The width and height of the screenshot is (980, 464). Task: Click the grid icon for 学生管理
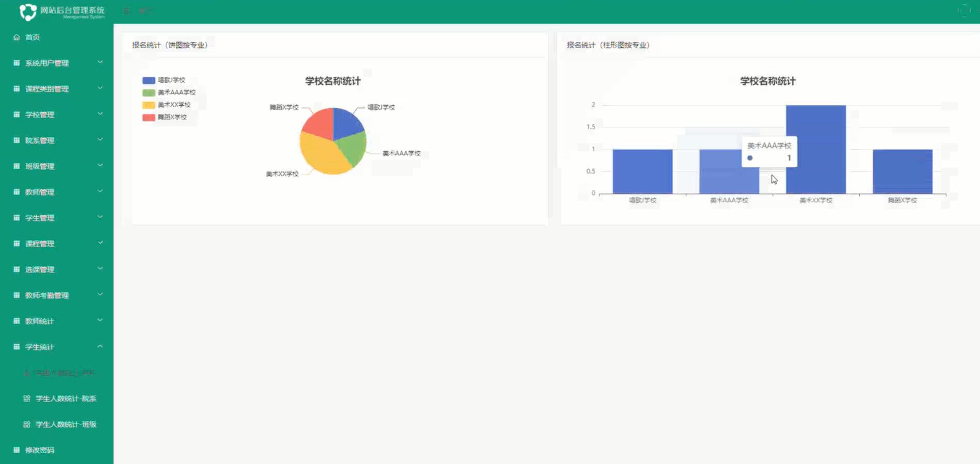(x=17, y=218)
